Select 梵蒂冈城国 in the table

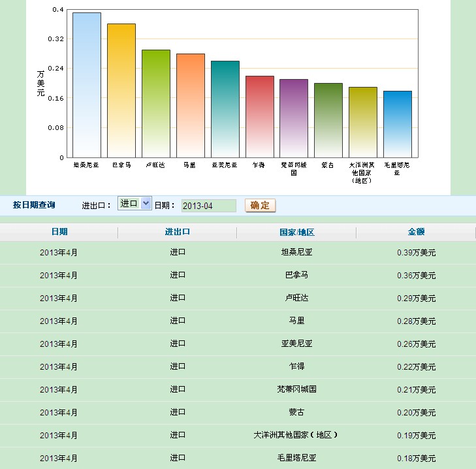tap(296, 389)
